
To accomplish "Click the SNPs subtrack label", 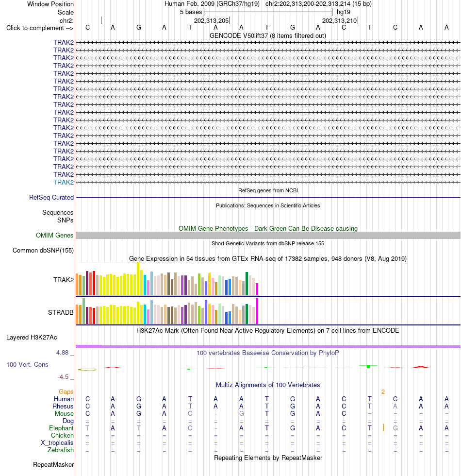I will (x=65, y=220).
